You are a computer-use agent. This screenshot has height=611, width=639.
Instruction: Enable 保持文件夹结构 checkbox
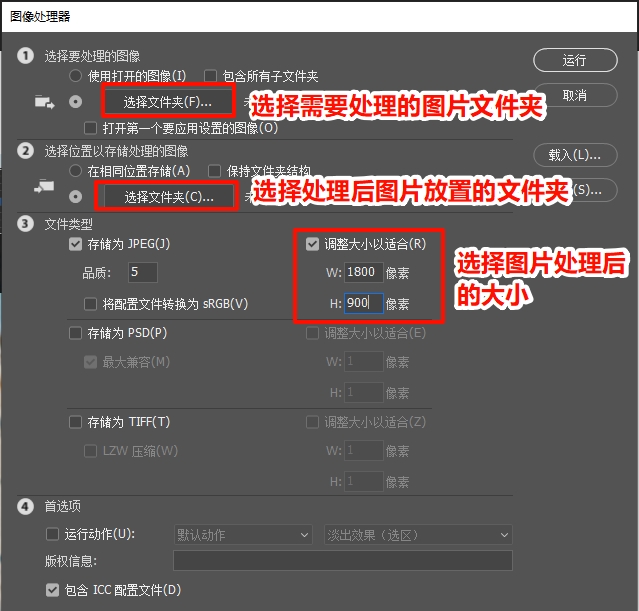tap(214, 171)
